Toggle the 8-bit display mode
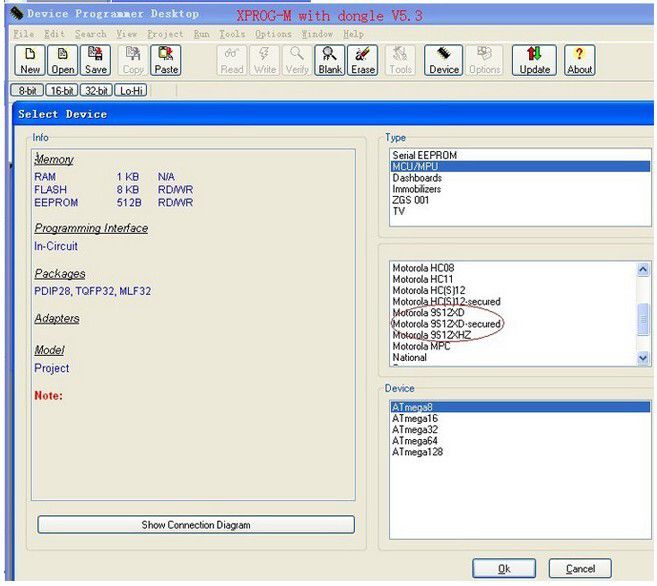This screenshot has height=586, width=657. point(27,90)
